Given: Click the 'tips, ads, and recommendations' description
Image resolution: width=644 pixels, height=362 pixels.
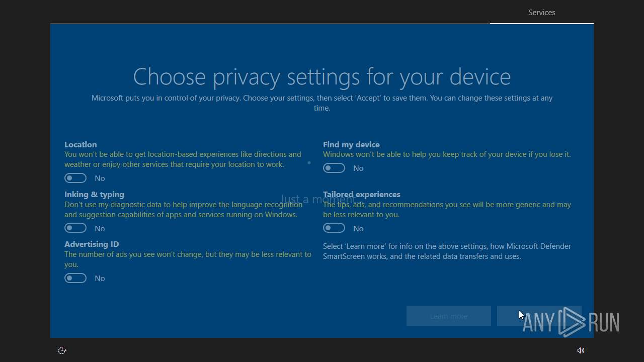Looking at the screenshot, I should pos(447,209).
